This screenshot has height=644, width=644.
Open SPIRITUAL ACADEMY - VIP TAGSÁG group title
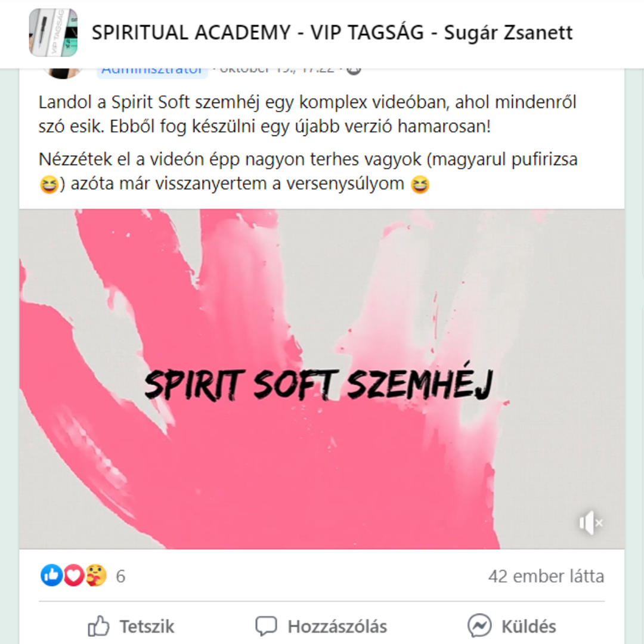332,32
